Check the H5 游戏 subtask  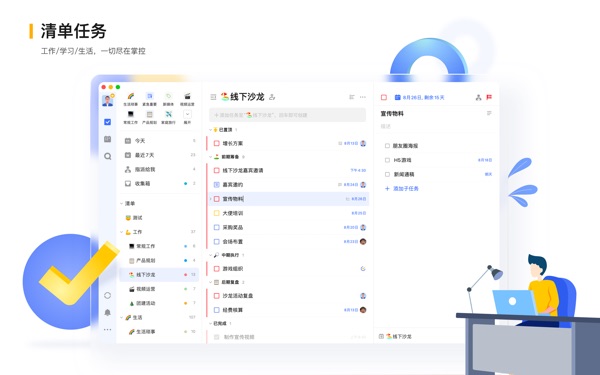tap(387, 160)
